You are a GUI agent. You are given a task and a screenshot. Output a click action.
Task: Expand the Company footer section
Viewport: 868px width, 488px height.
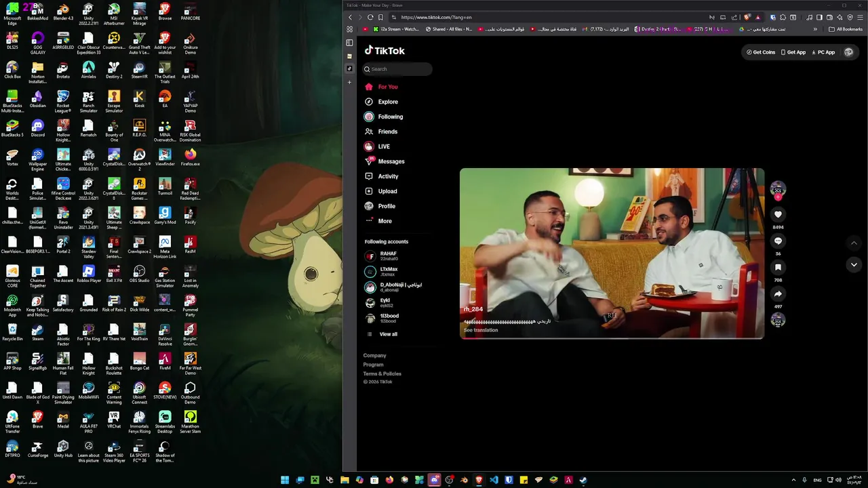(374, 355)
